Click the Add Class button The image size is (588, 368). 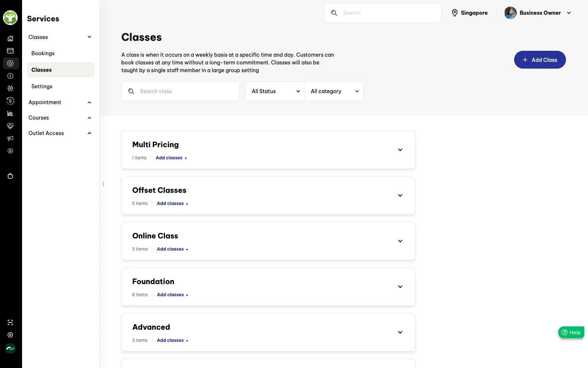(540, 60)
